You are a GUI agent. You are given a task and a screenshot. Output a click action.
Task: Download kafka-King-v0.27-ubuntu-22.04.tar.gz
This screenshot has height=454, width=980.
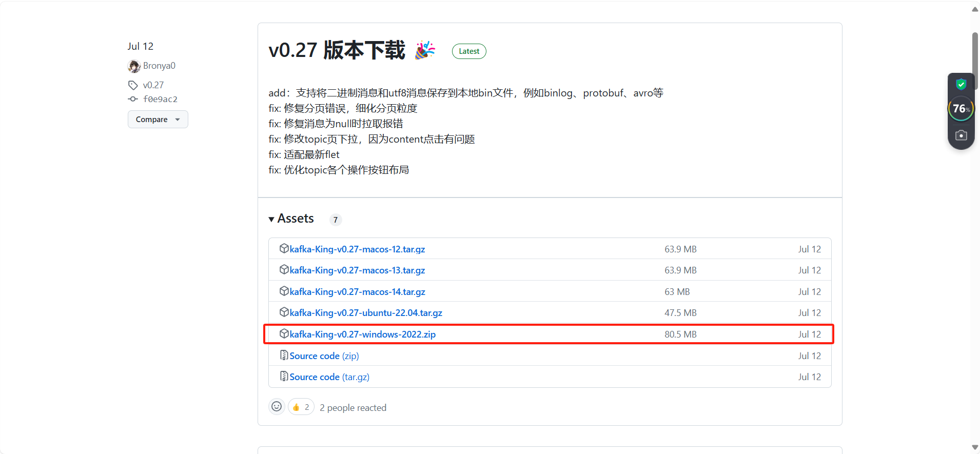tap(366, 313)
